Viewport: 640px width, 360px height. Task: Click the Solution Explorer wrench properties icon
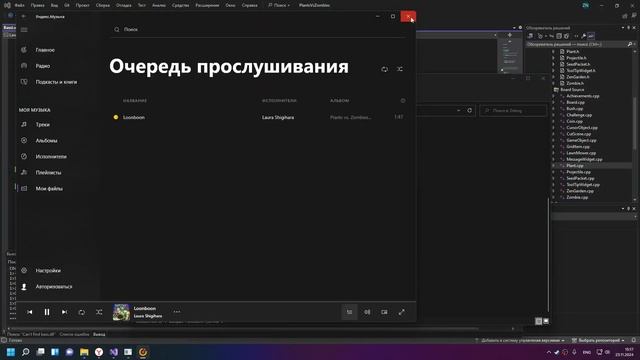tap(584, 36)
